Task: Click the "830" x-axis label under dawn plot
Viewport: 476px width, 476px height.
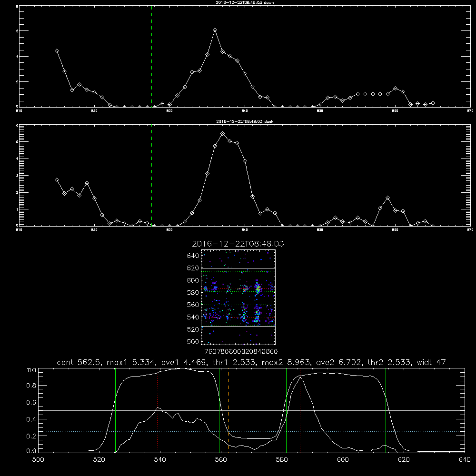Action: click(169, 111)
